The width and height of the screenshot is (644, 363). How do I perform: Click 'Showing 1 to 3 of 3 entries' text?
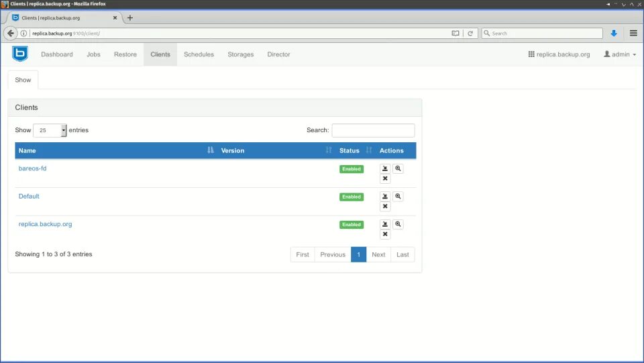(54, 254)
